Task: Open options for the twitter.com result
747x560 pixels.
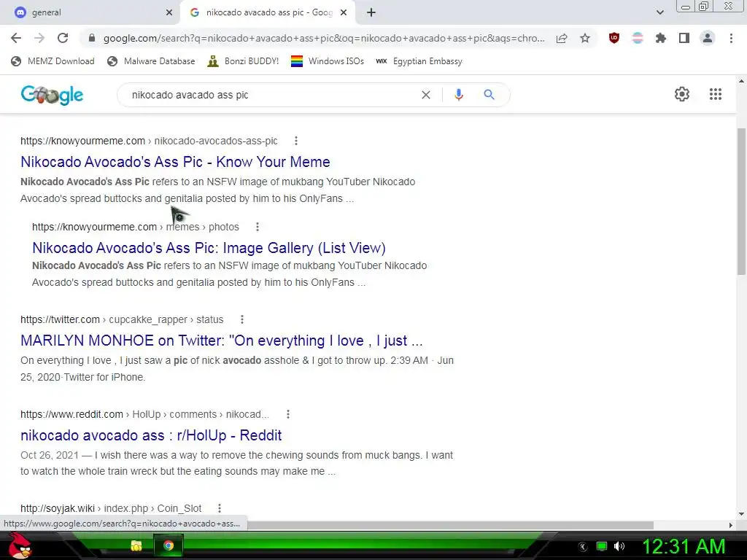Action: tap(242, 319)
